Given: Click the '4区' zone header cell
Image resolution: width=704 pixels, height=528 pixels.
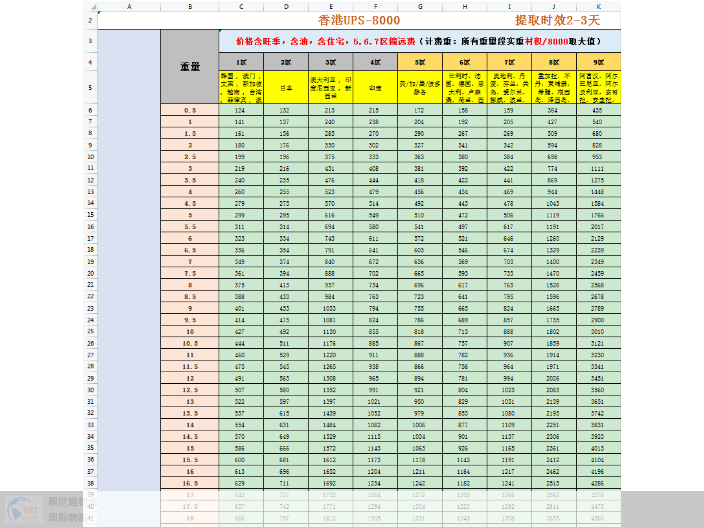Looking at the screenshot, I should pos(375,62).
